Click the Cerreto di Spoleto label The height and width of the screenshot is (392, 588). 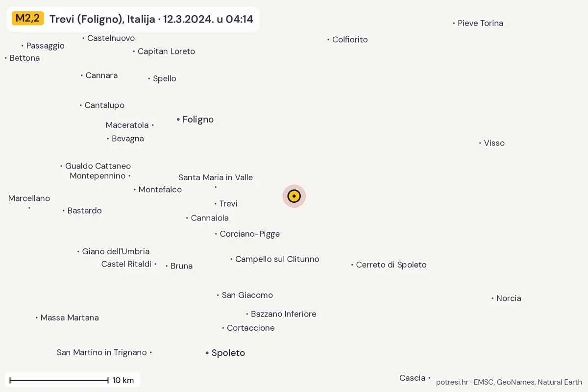coord(391,265)
